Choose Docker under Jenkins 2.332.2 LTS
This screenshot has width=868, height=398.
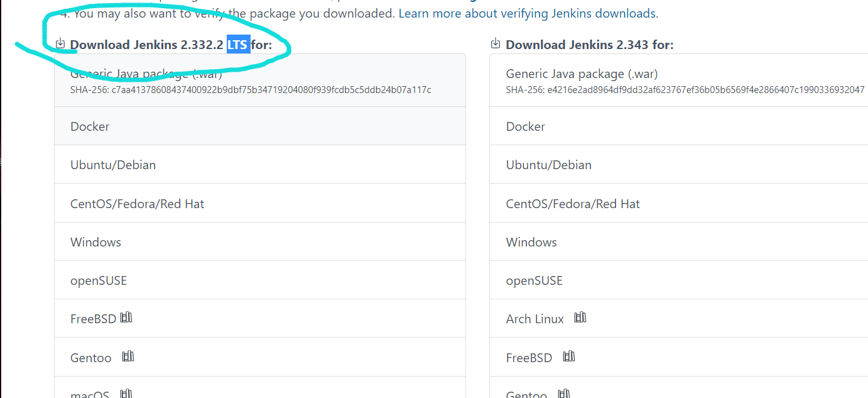click(x=260, y=126)
